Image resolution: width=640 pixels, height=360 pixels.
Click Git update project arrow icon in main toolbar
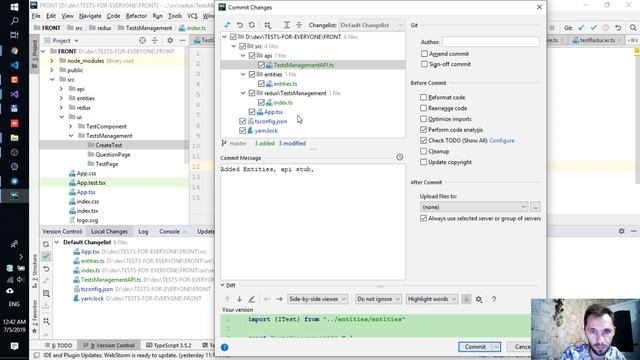[581, 28]
